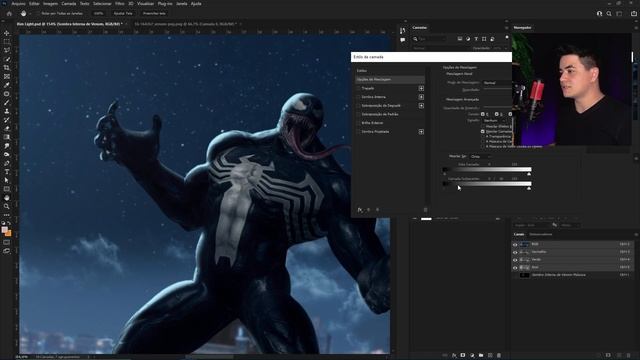The image size is (640, 360).
Task: Enable the Sombra Interna style checkbox
Action: pyautogui.click(x=358, y=97)
